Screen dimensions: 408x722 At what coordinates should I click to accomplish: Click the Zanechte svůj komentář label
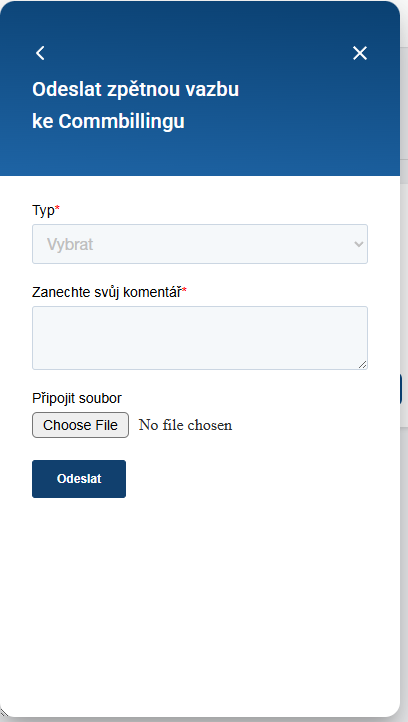(107, 292)
